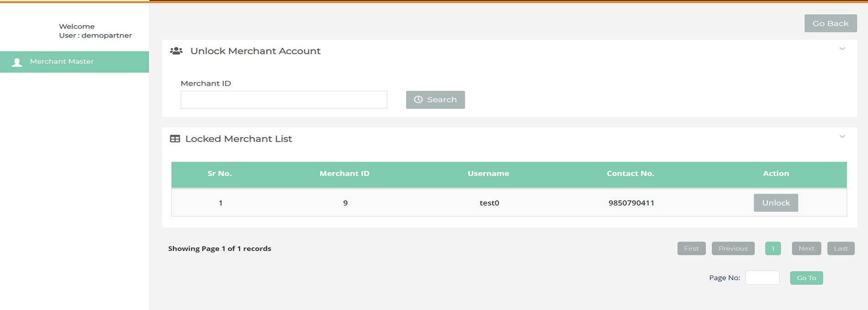This screenshot has width=868, height=310.
Task: Click the person icon beside Merchant Master
Action: (x=17, y=62)
